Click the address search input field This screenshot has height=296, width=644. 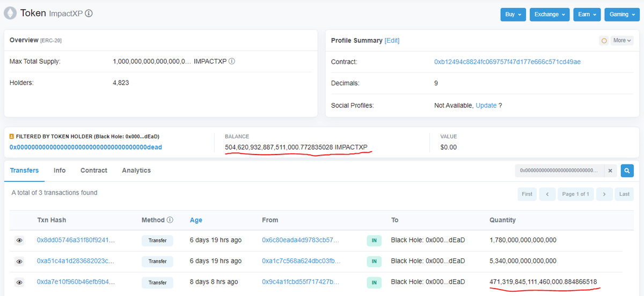559,171
